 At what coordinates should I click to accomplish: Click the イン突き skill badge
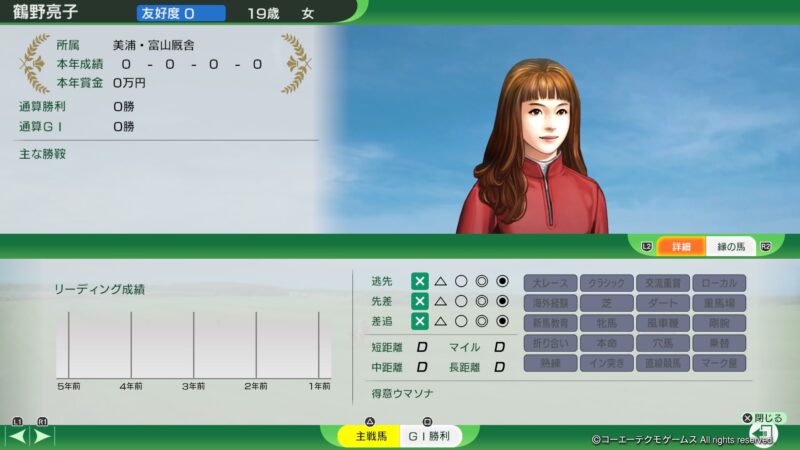tap(607, 363)
